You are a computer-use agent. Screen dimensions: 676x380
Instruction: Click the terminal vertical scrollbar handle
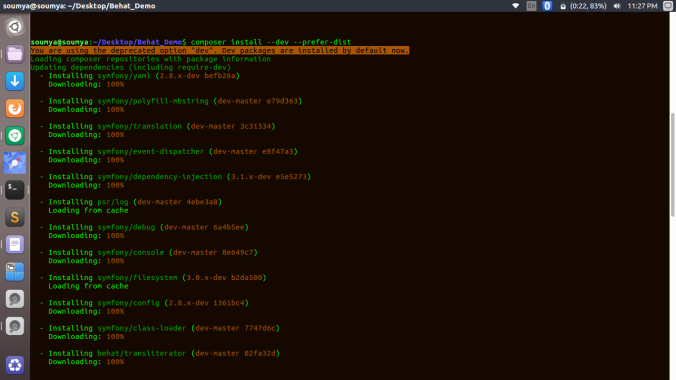673,165
